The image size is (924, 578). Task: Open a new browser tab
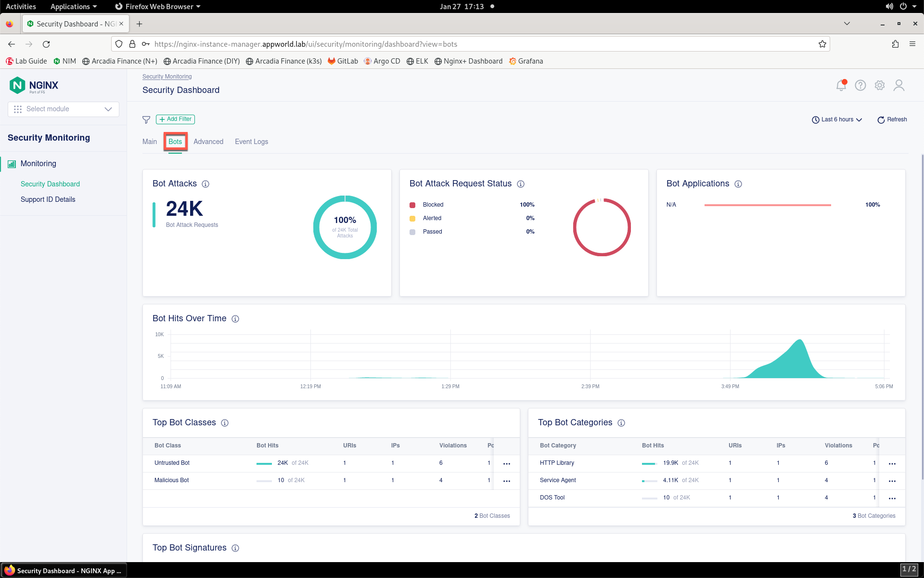tap(140, 24)
